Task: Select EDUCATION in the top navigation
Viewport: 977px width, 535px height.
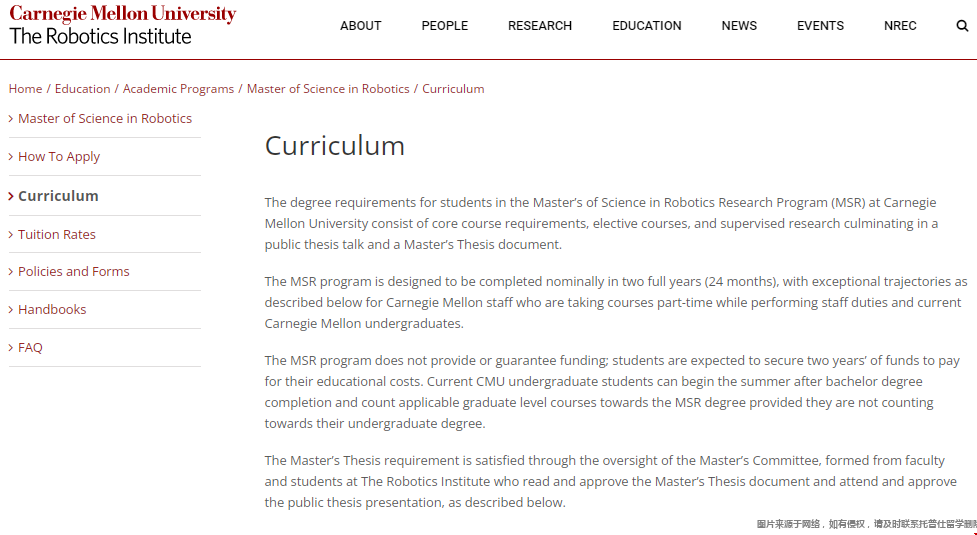Action: click(646, 26)
